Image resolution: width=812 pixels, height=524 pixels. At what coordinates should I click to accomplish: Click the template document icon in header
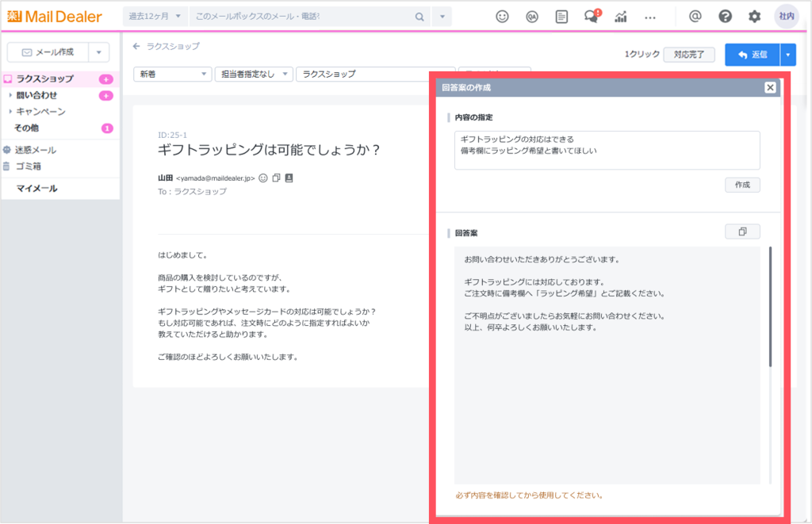561,17
